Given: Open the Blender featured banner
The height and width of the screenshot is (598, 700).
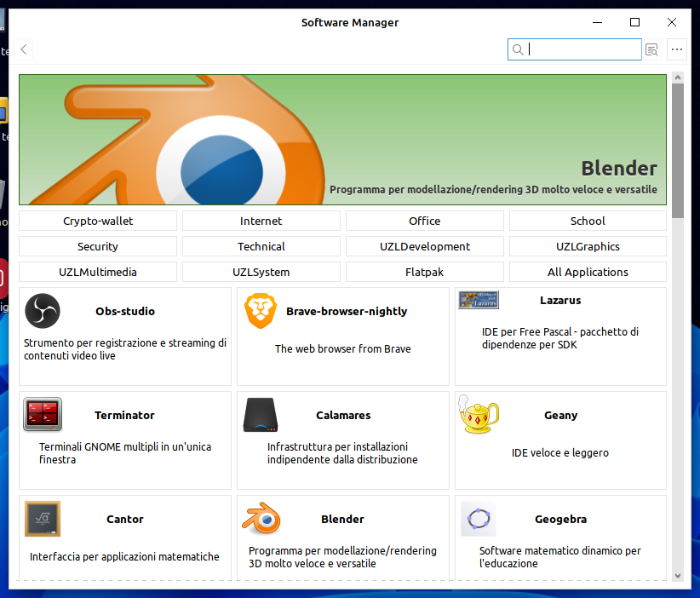Looking at the screenshot, I should pos(341,139).
